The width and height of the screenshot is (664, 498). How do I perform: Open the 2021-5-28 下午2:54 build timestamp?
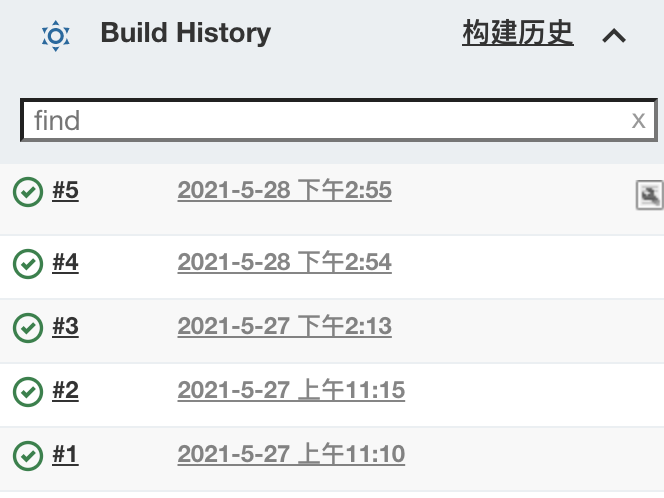pyautogui.click(x=285, y=262)
